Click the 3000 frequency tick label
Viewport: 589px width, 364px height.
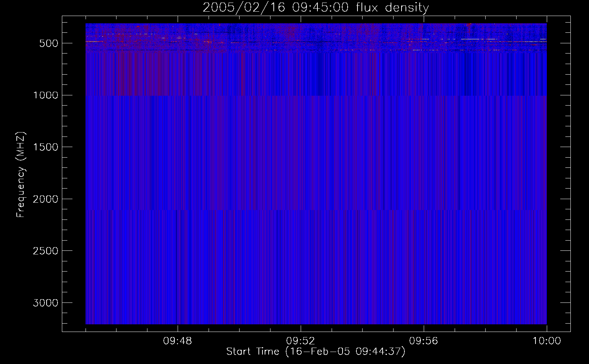tap(46, 303)
